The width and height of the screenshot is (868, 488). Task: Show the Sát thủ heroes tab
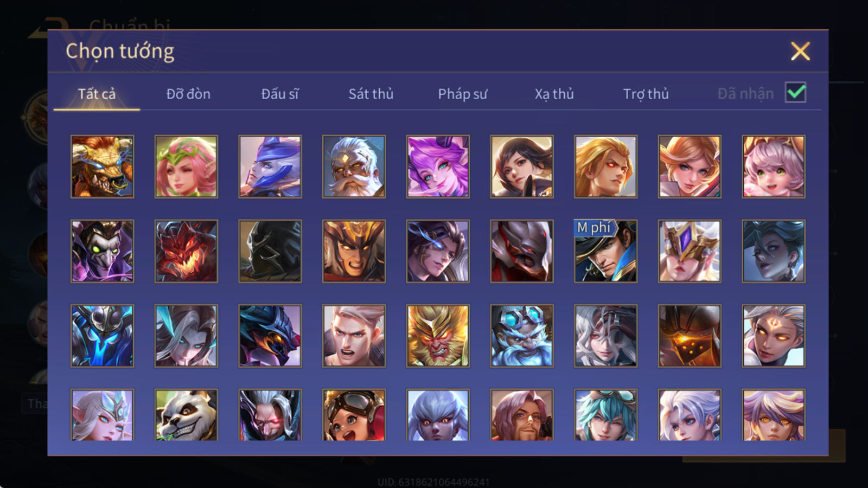click(x=371, y=94)
